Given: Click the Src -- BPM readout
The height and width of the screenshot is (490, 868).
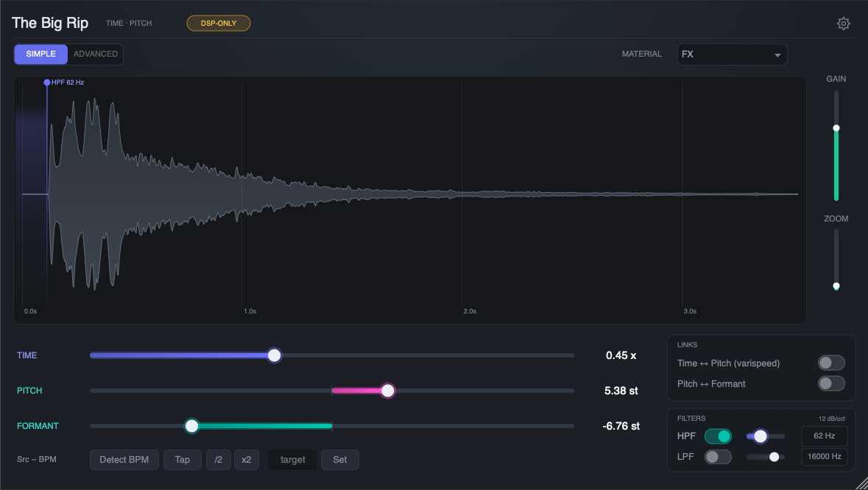Looking at the screenshot, I should pos(37,459).
